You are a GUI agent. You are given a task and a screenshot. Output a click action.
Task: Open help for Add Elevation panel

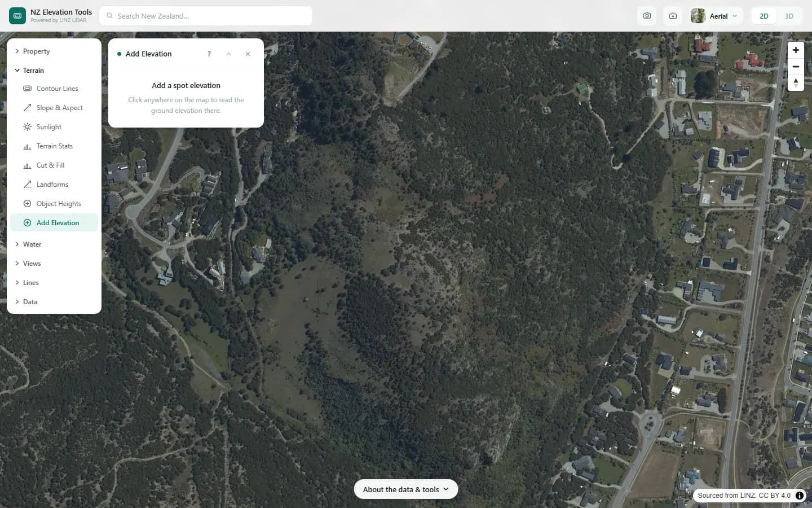coord(209,54)
